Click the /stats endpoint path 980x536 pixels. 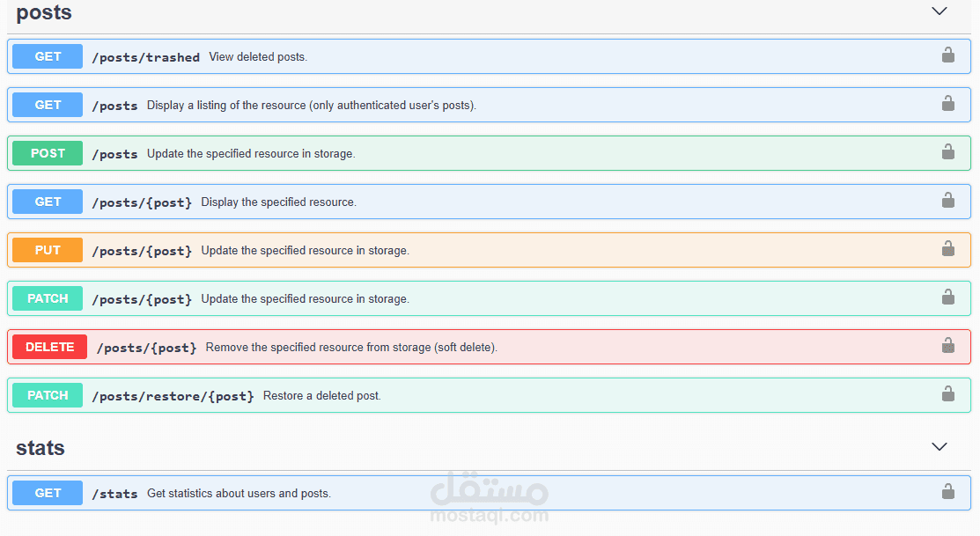[x=115, y=494]
